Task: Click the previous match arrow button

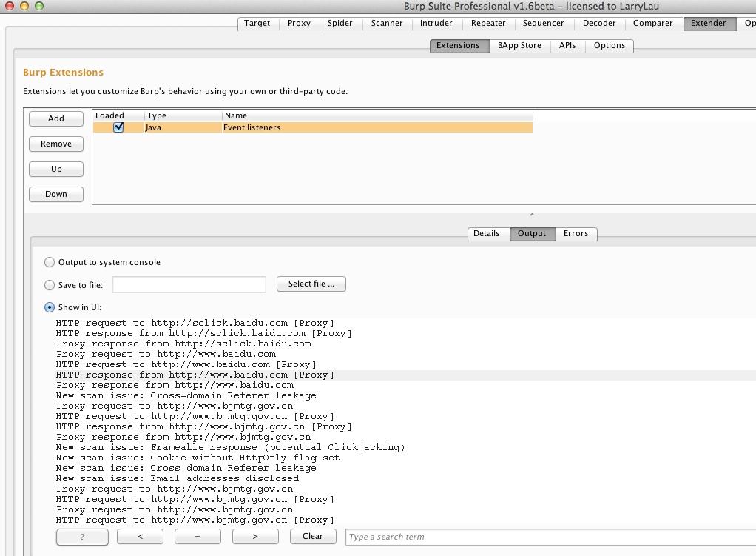Action: pos(140,536)
